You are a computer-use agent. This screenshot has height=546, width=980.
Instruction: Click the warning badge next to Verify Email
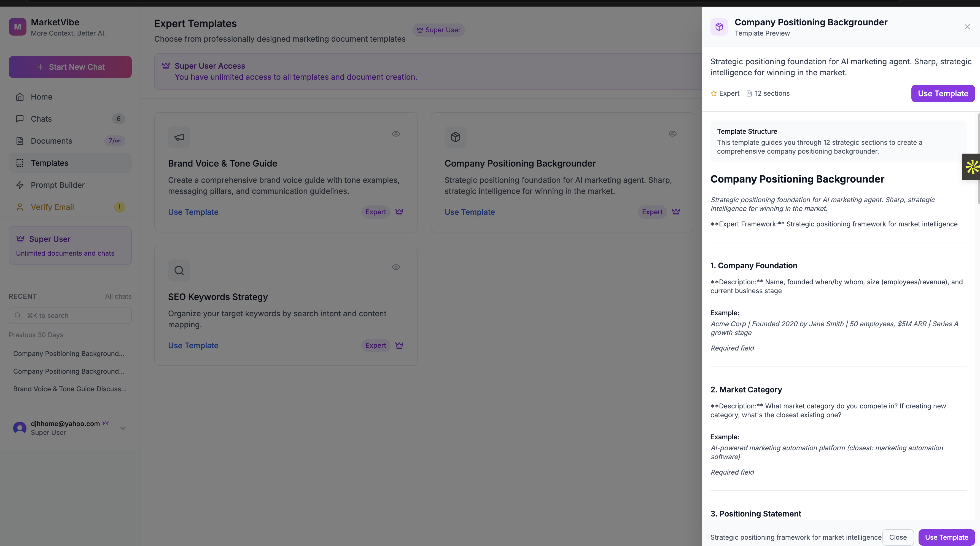pyautogui.click(x=119, y=207)
